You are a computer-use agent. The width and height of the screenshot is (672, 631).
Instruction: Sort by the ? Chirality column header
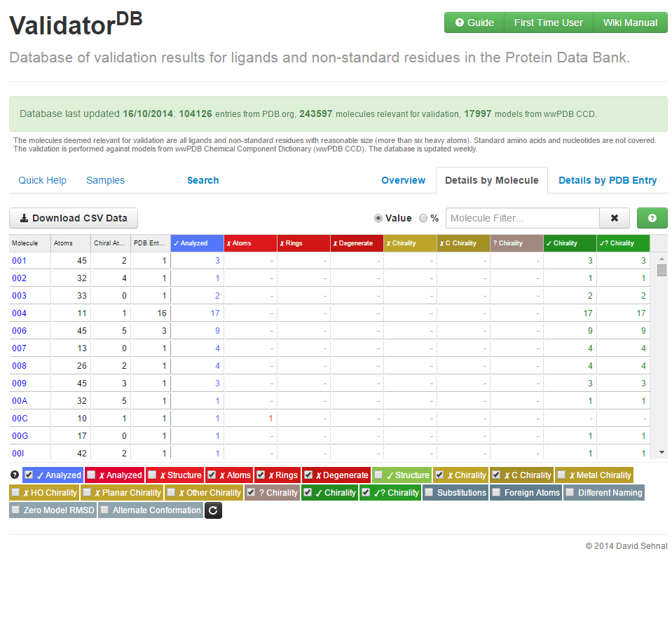point(517,243)
